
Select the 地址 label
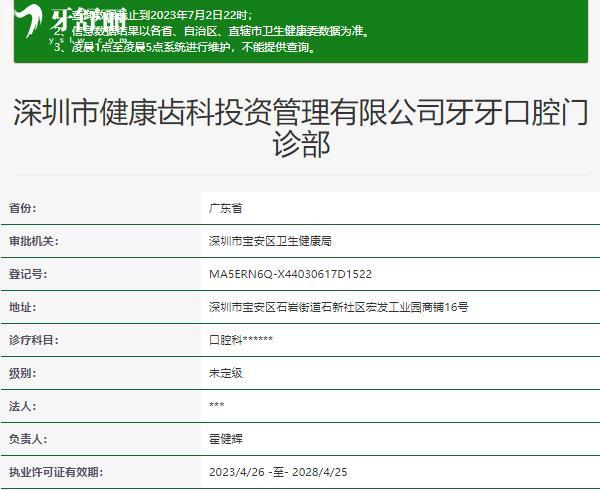pyautogui.click(x=23, y=307)
